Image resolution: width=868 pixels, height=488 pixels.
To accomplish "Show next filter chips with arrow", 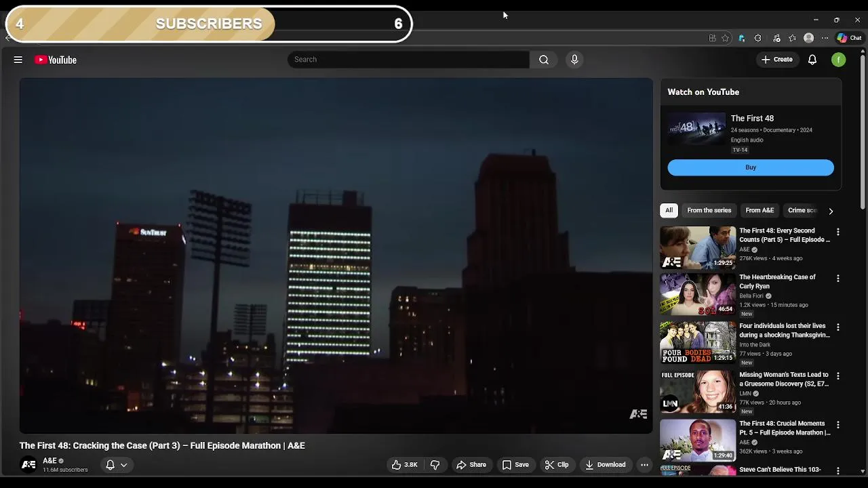I will coord(831,211).
